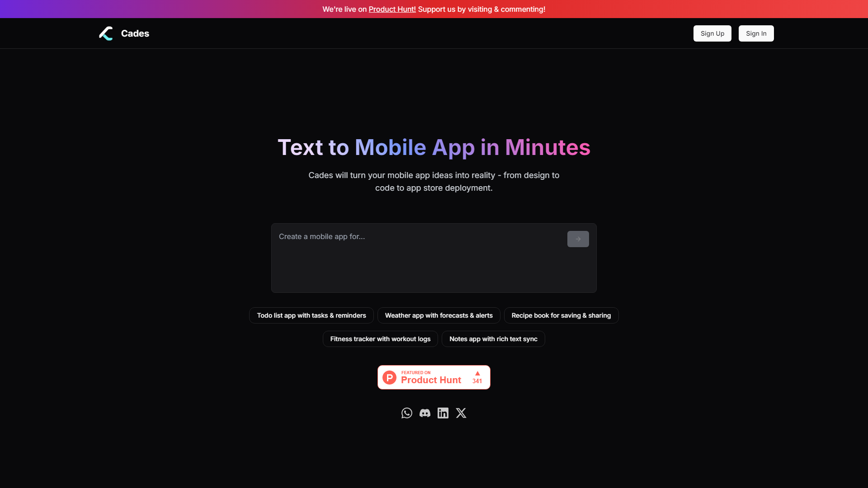Viewport: 868px width, 488px height.
Task: Select Fitness tracker workout logs suggestion
Action: tap(380, 338)
